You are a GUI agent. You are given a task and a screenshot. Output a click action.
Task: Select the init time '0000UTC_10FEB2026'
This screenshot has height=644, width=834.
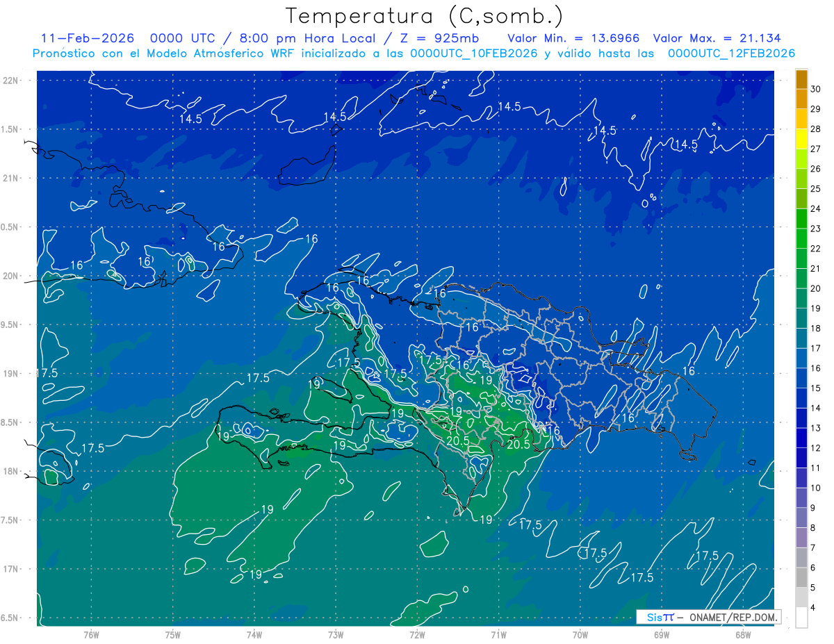pos(474,53)
